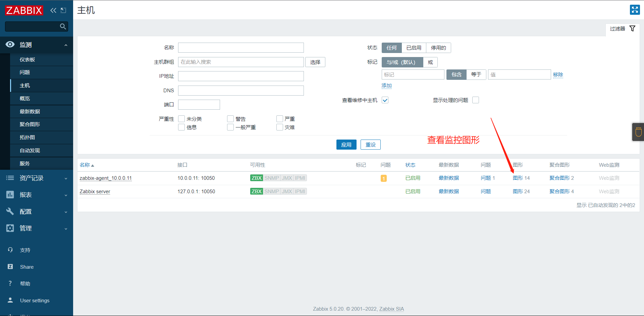Sort hosts by 名称 column
This screenshot has width=644, height=316.
pyautogui.click(x=87, y=165)
